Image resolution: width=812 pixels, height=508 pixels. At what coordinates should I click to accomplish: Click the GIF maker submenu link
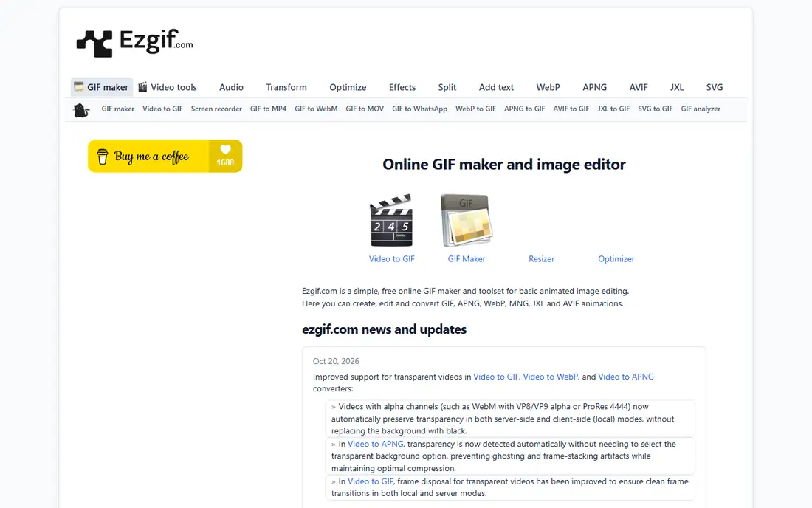tap(117, 109)
